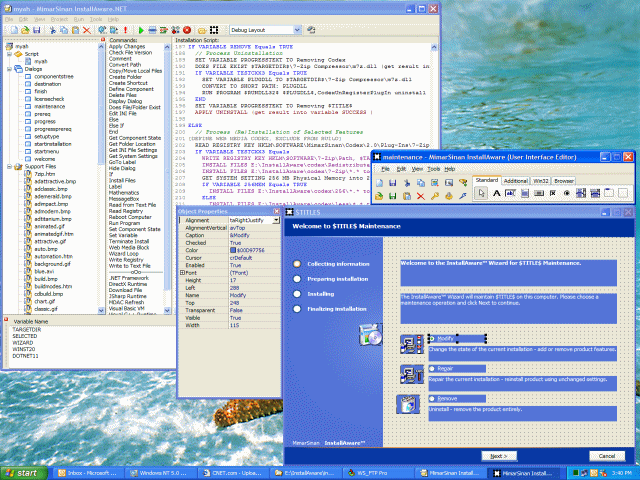Switch to the Win32 component tab
Image resolution: width=640 pixels, height=480 pixels.
point(540,181)
